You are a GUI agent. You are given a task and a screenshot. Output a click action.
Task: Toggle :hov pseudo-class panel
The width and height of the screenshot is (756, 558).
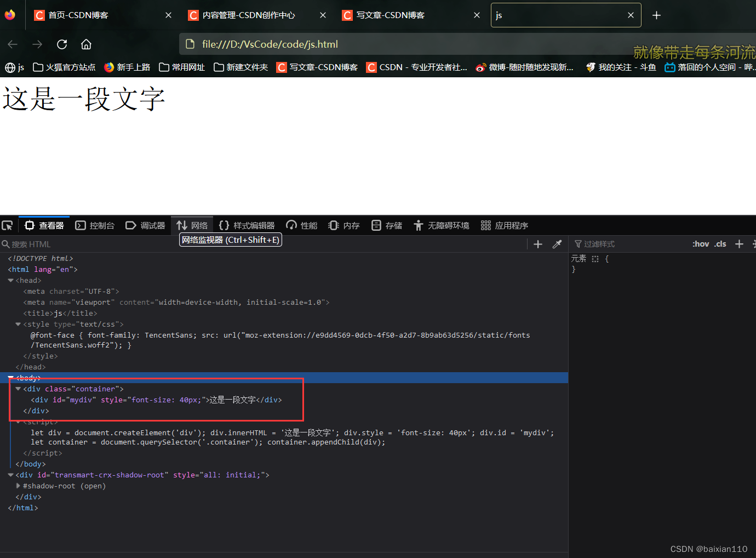tap(701, 244)
